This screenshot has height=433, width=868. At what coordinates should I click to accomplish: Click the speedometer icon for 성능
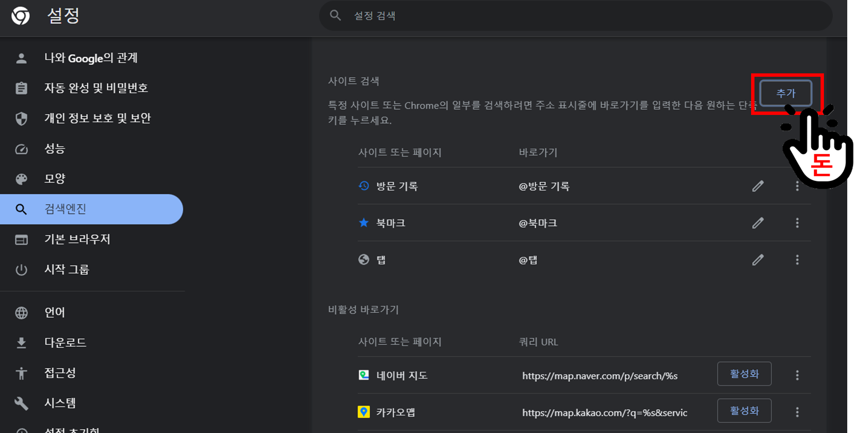coord(21,149)
